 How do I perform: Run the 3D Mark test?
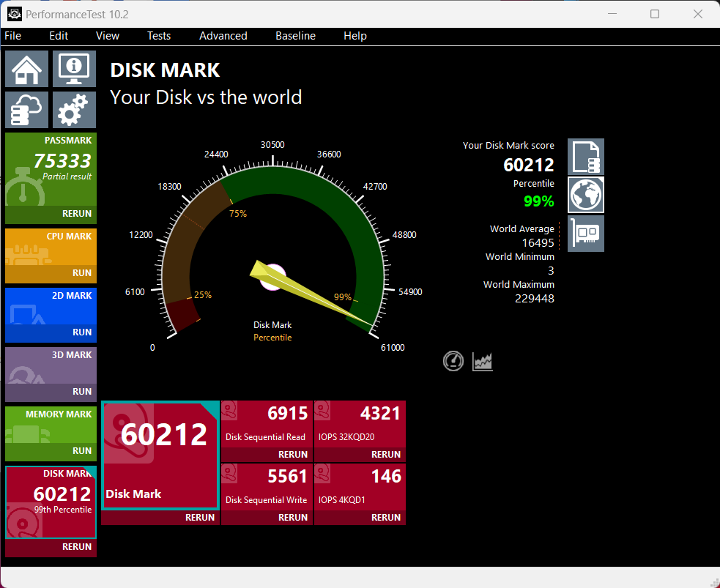point(81,392)
